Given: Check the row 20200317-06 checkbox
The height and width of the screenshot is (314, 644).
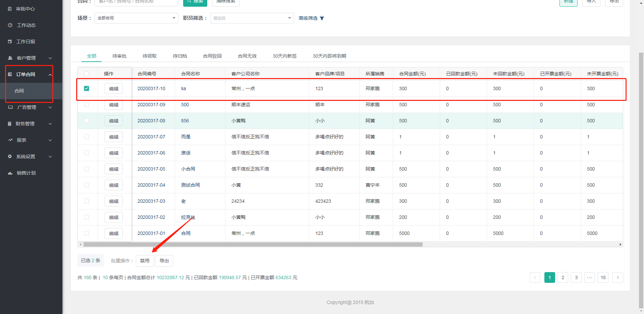Looking at the screenshot, I should coord(87,153).
